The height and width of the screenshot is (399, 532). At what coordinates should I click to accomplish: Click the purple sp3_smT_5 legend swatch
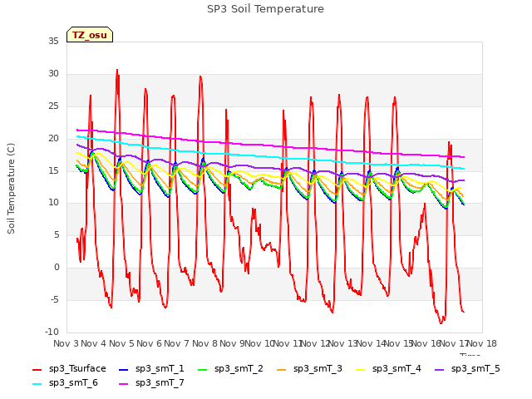(x=440, y=370)
